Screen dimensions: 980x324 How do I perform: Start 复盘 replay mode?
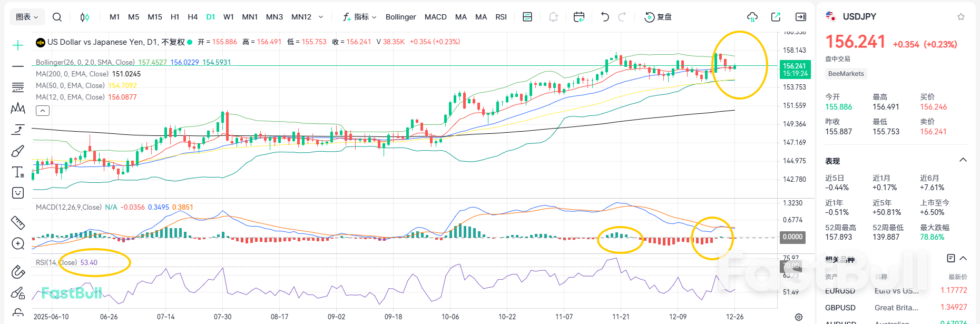[x=658, y=17]
